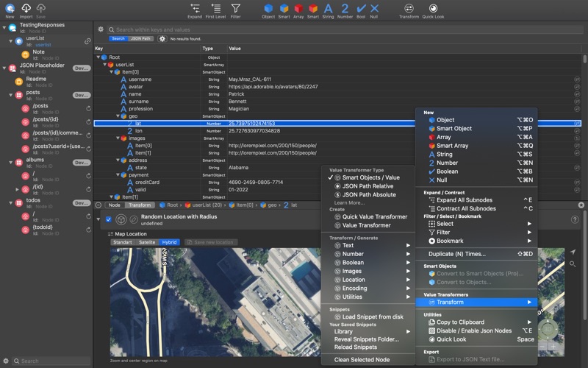Choose Copy to Clipboard in context menu
The height and width of the screenshot is (368, 588).
point(460,322)
